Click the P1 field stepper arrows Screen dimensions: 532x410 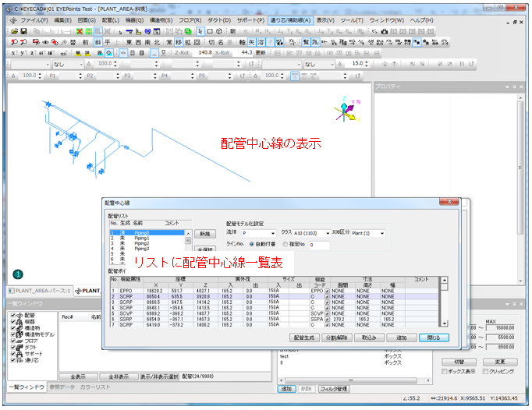[x=81, y=76]
